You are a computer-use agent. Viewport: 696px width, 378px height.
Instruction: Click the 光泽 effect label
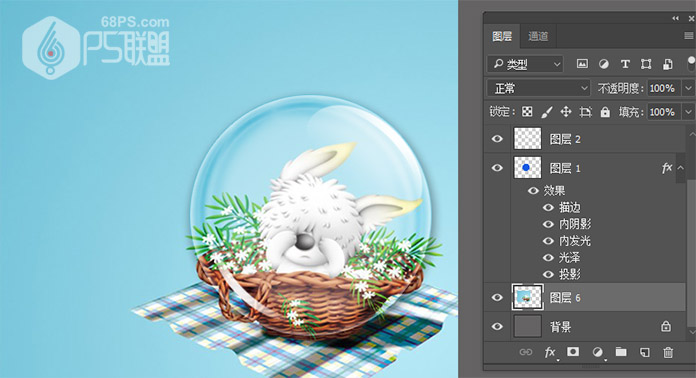click(x=569, y=257)
